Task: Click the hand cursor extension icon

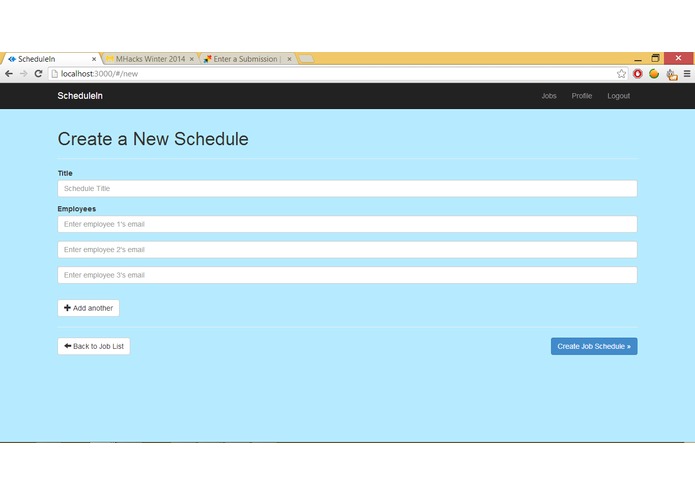Action: coord(672,74)
